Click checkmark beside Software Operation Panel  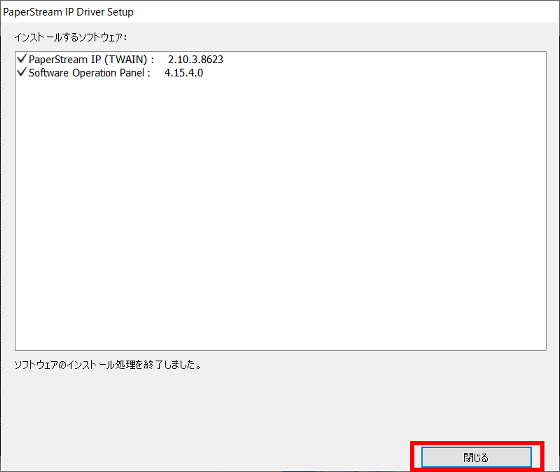[22, 72]
